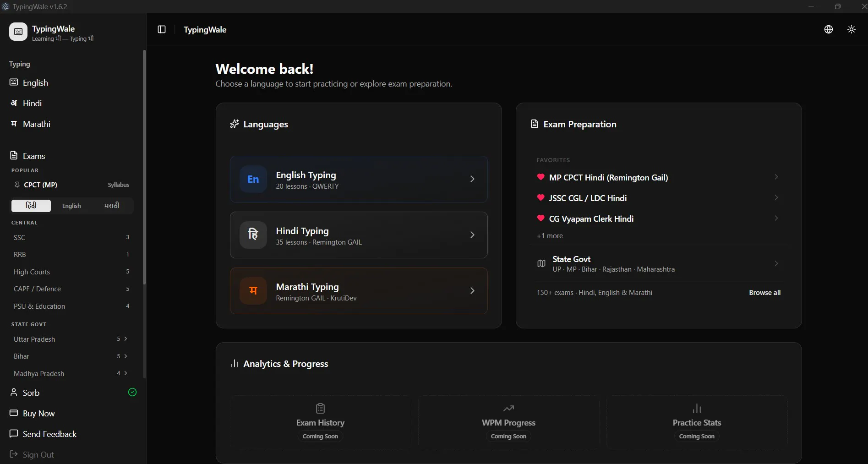Screen dimensions: 868x464
Task: Switch theme with the sun icon
Action: tap(852, 29)
